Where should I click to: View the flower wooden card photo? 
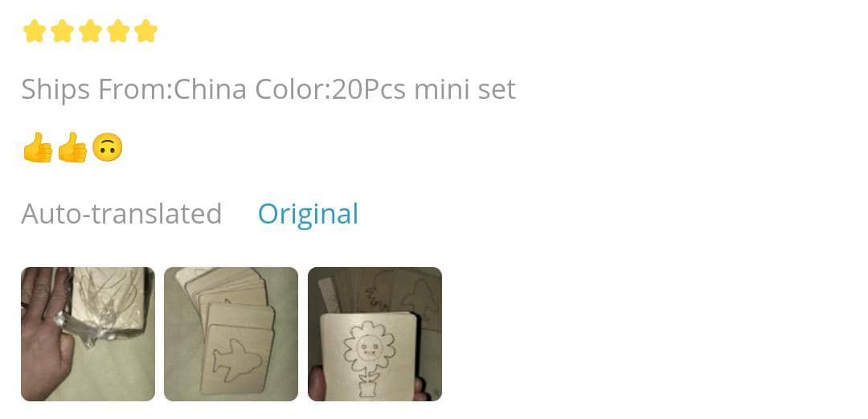[x=375, y=335]
